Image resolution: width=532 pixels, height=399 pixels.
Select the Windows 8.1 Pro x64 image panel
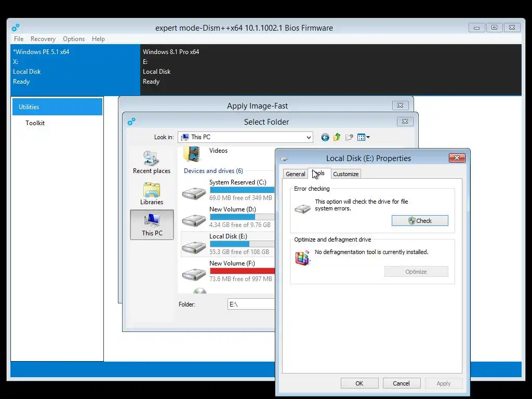point(331,70)
